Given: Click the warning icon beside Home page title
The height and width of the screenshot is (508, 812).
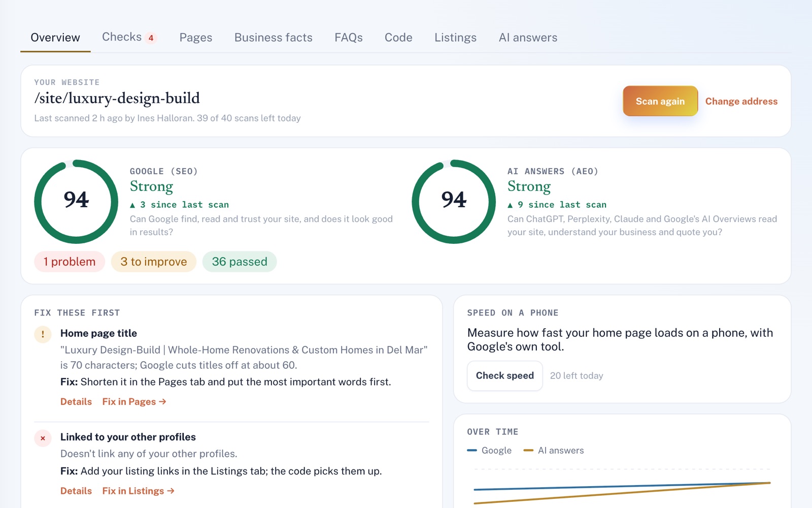Looking at the screenshot, I should [43, 334].
